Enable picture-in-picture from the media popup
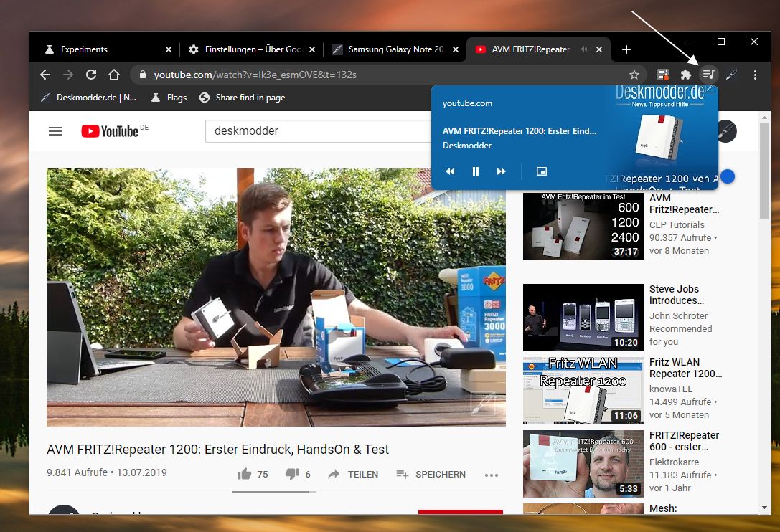The image size is (780, 532). 542,171
